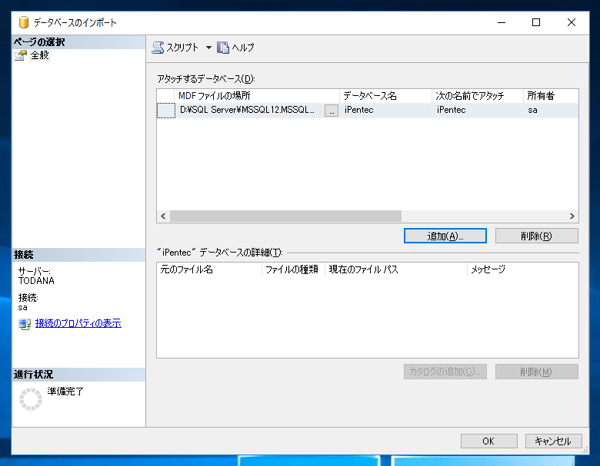The image size is (600, 466).
Task: Click the attach-as name cell iPentec
Action: point(478,110)
